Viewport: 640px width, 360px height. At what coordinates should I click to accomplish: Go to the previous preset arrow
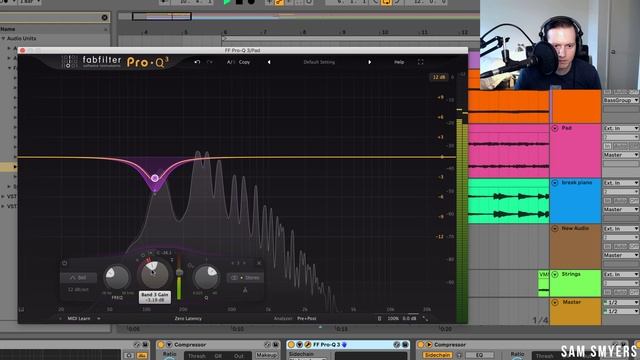point(269,62)
